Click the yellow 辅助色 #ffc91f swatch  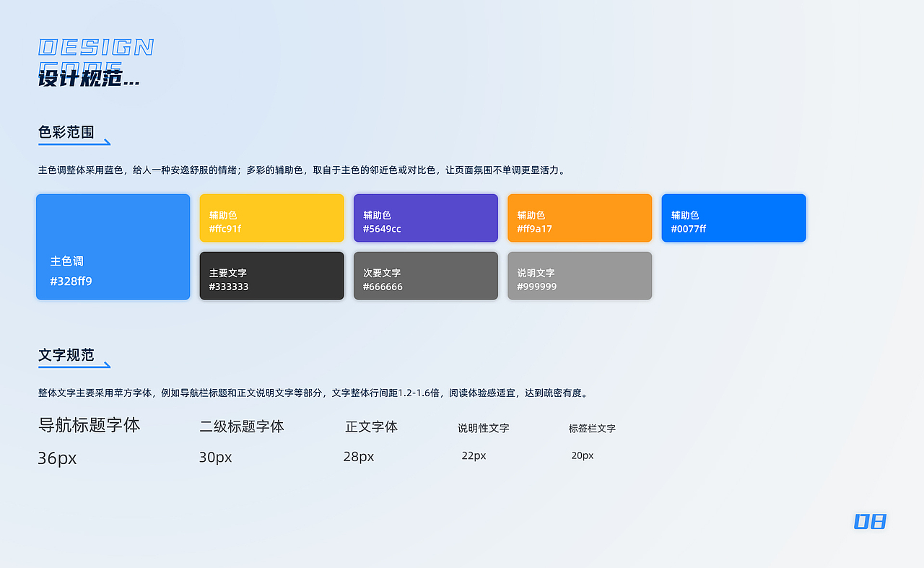[271, 217]
